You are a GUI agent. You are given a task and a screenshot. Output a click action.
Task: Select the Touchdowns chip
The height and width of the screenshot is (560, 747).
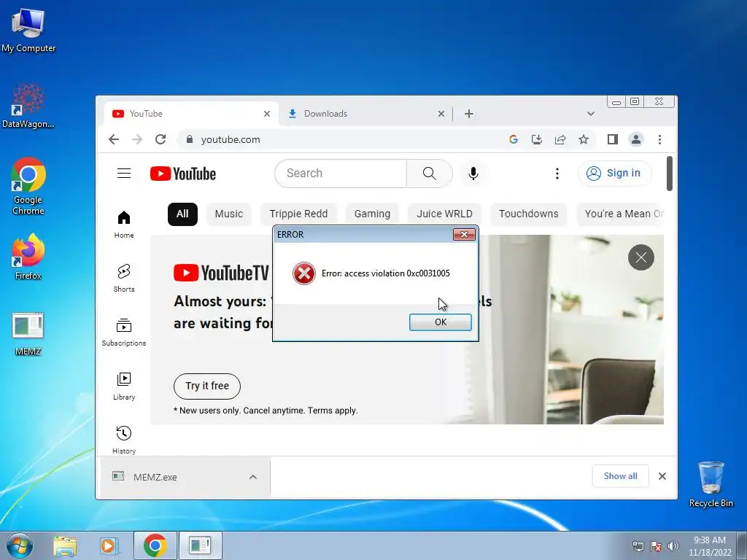click(529, 214)
